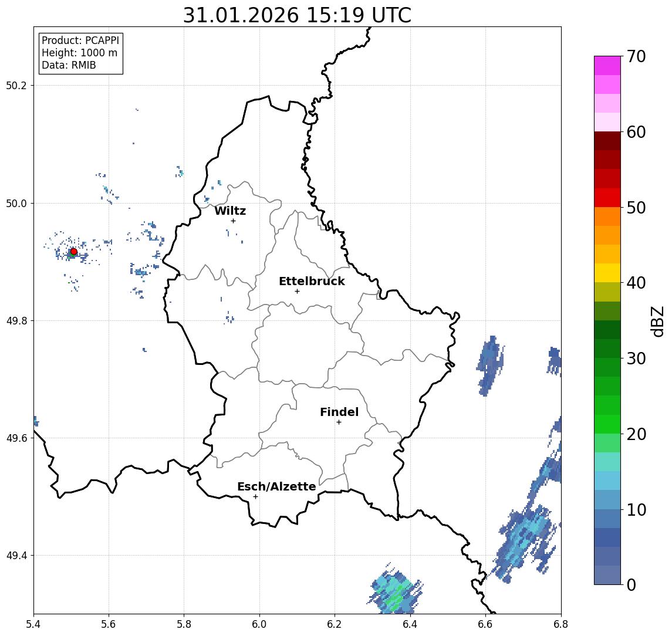Click the bright red 50 dBZ color band
The image size is (672, 636).
[x=607, y=198]
